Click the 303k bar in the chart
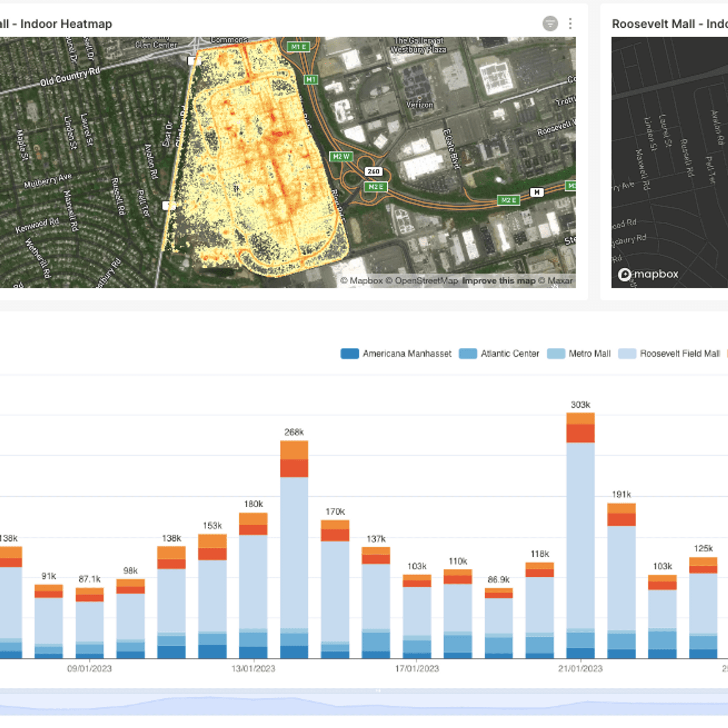The width and height of the screenshot is (728, 728). pos(581,535)
